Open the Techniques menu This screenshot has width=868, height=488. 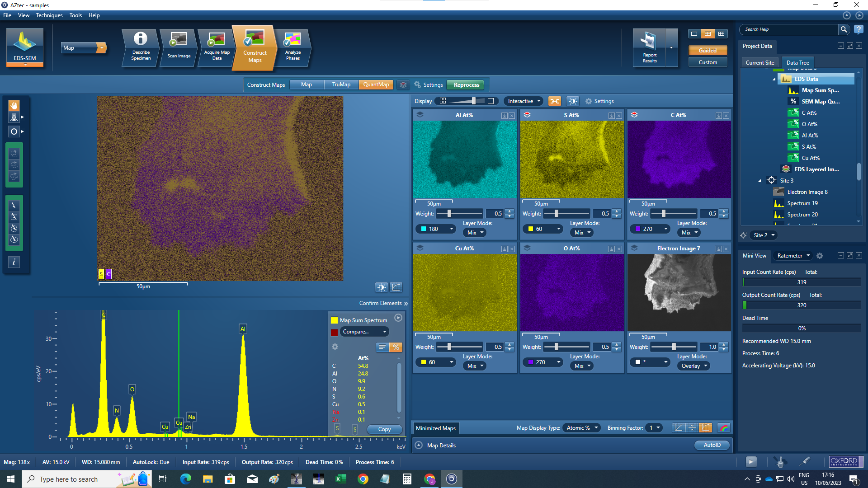click(x=49, y=15)
